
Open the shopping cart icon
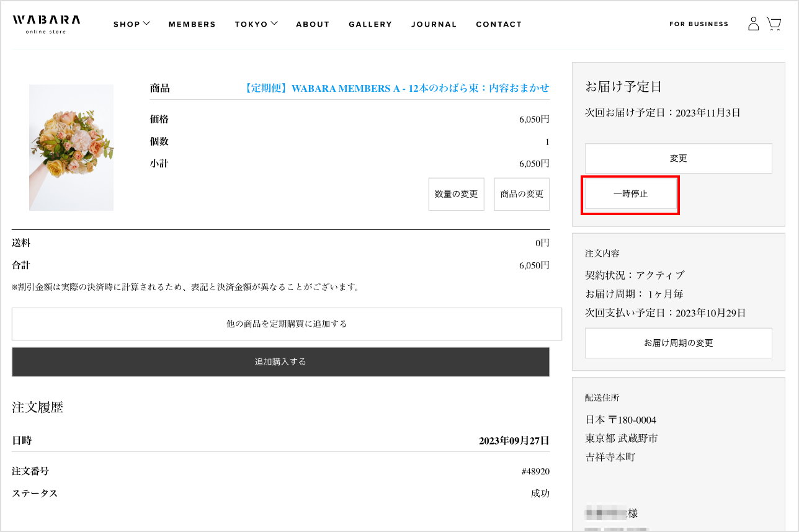point(774,24)
